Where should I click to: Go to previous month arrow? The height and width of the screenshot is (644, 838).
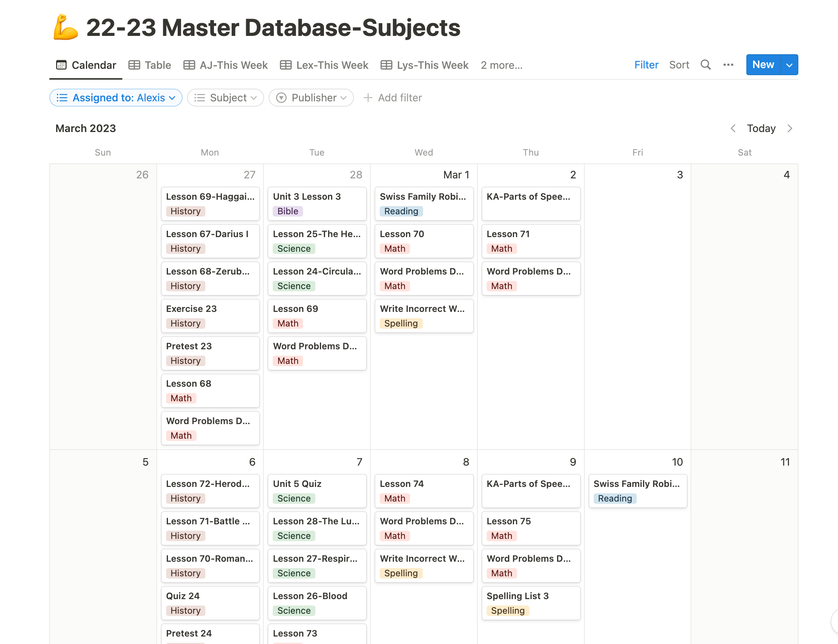(733, 128)
